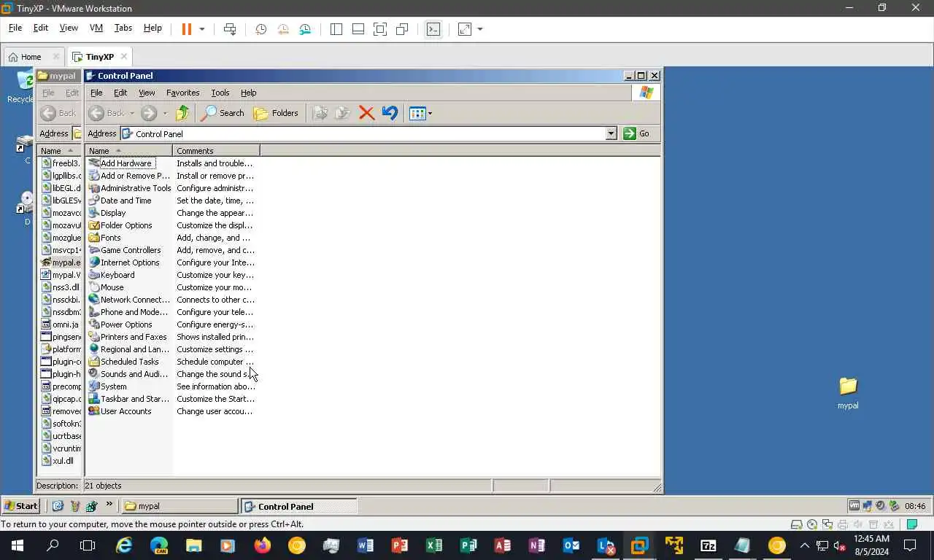Open Administrative Tools item
Screen dimensions: 934x560
[130, 188]
